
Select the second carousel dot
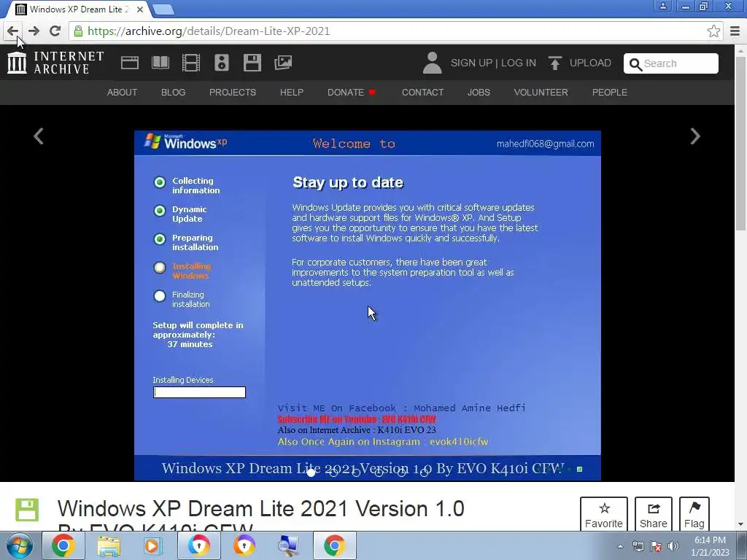click(333, 472)
